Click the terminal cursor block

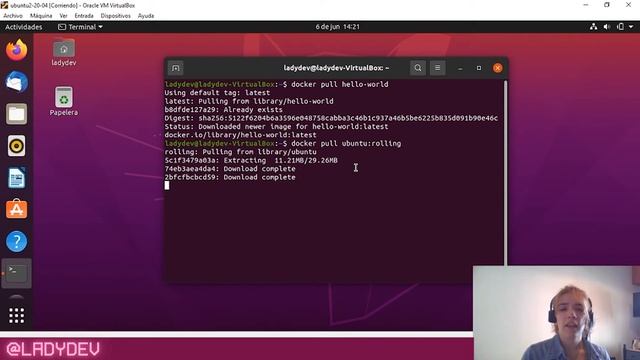[167, 185]
